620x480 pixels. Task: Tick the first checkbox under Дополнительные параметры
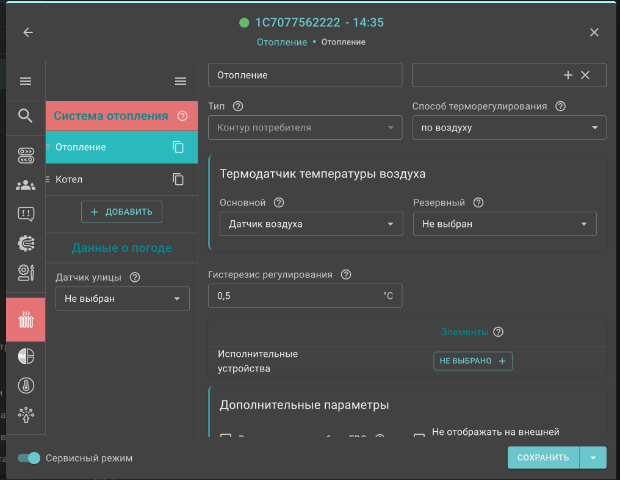(x=225, y=437)
